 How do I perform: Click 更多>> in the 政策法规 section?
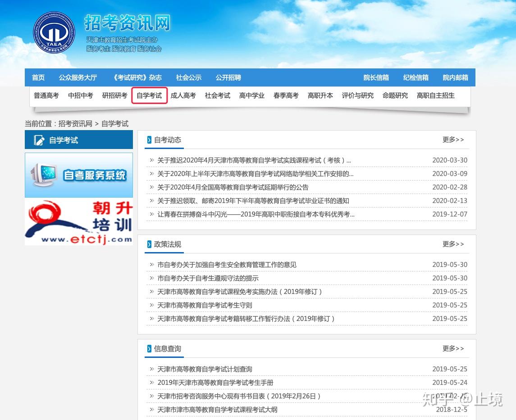[x=453, y=244]
